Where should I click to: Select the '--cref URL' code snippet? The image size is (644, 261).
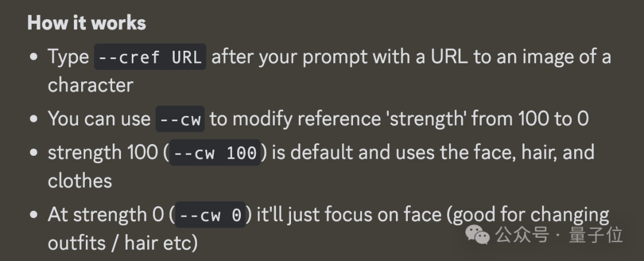click(x=150, y=57)
